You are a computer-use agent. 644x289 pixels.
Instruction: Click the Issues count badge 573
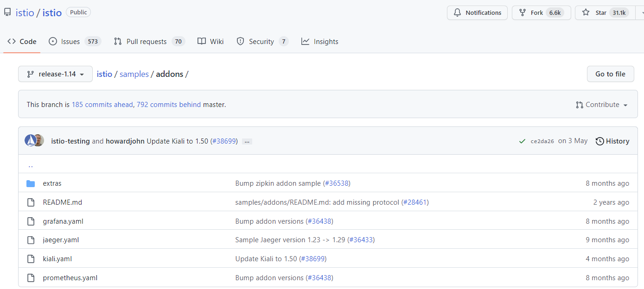tap(93, 42)
